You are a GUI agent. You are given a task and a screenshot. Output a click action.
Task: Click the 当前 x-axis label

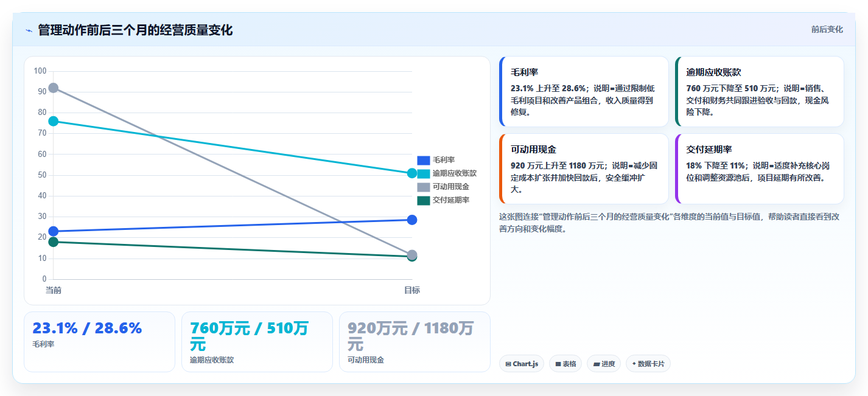click(54, 290)
